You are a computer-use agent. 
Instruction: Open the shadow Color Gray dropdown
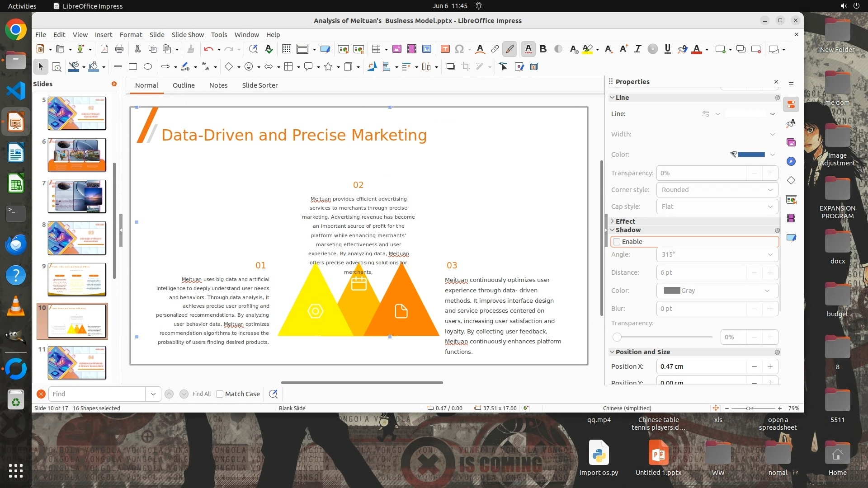click(x=717, y=291)
